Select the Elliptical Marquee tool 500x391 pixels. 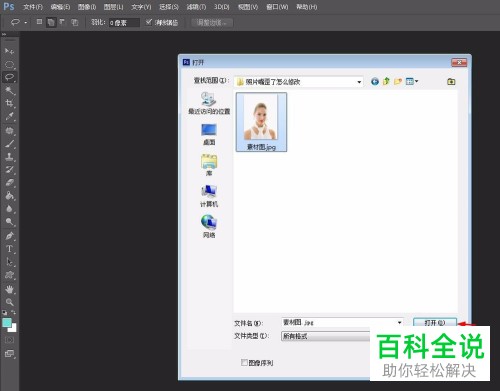9,64
